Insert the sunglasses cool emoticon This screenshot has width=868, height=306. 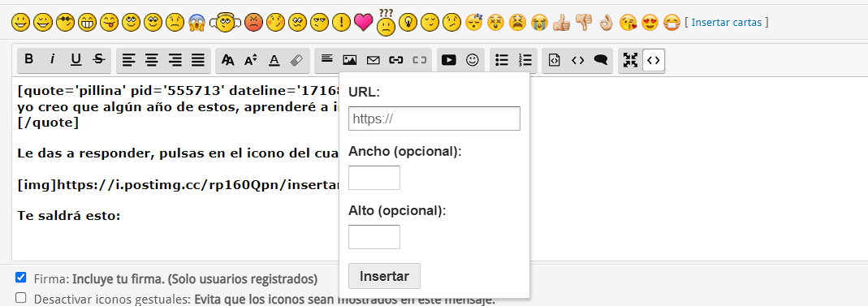64,23
